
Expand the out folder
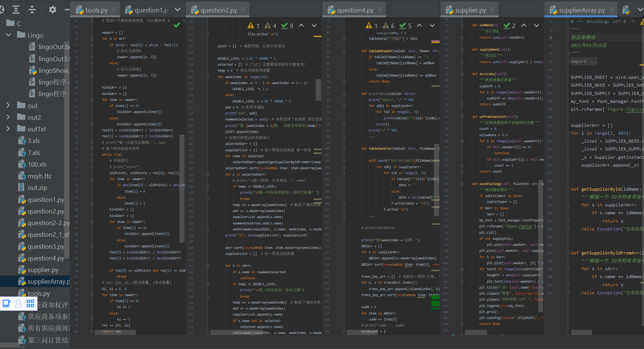8,105
